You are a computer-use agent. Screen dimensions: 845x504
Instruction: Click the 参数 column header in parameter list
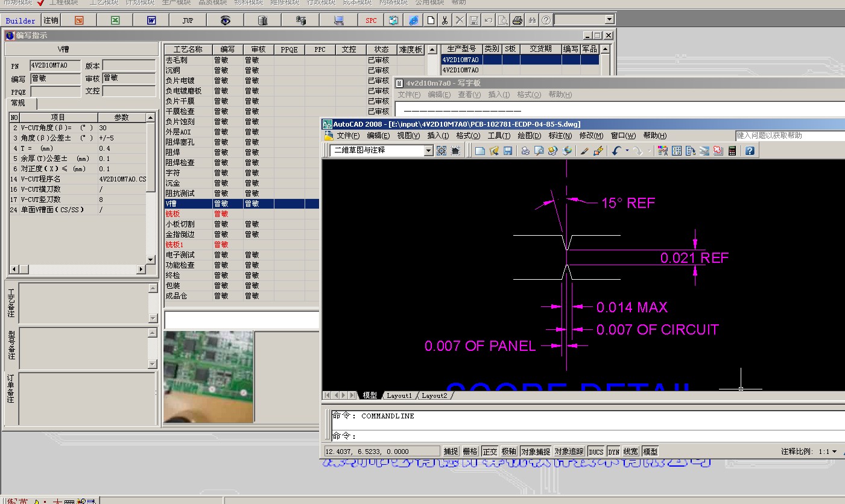(x=121, y=117)
